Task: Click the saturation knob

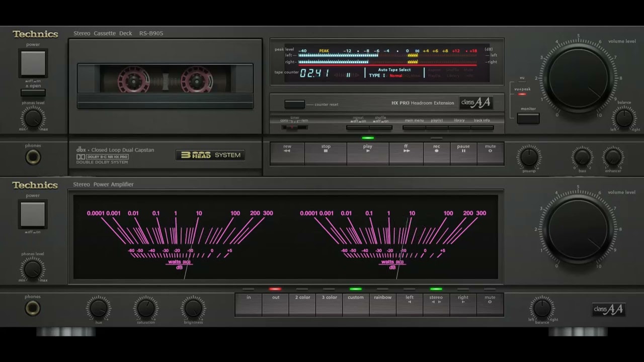Action: 146,308
